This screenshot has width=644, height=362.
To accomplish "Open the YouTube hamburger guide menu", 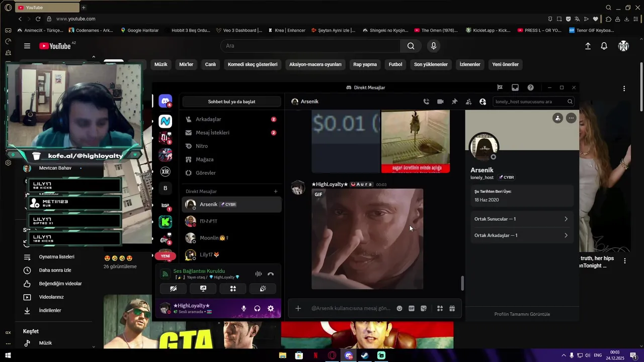I will (27, 46).
